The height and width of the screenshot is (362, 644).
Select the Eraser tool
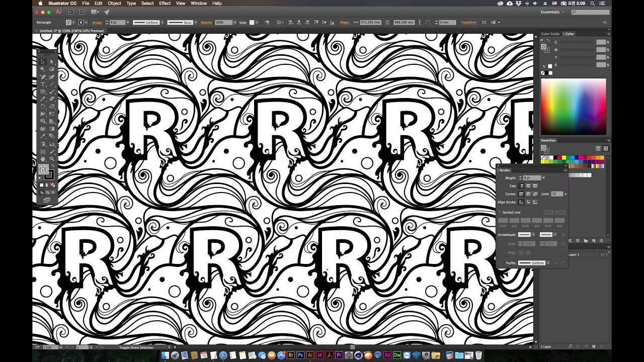pos(52,100)
